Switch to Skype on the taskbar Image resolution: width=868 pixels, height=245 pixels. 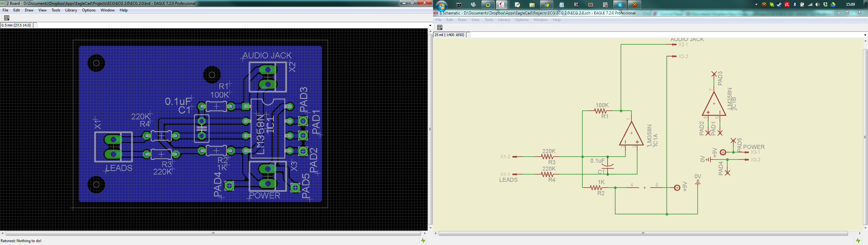620,5
